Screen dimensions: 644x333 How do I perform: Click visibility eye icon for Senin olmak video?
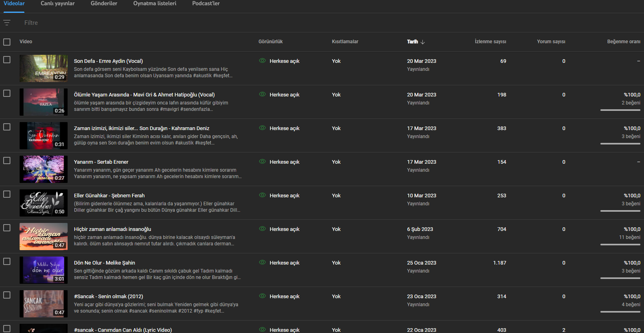[262, 296]
